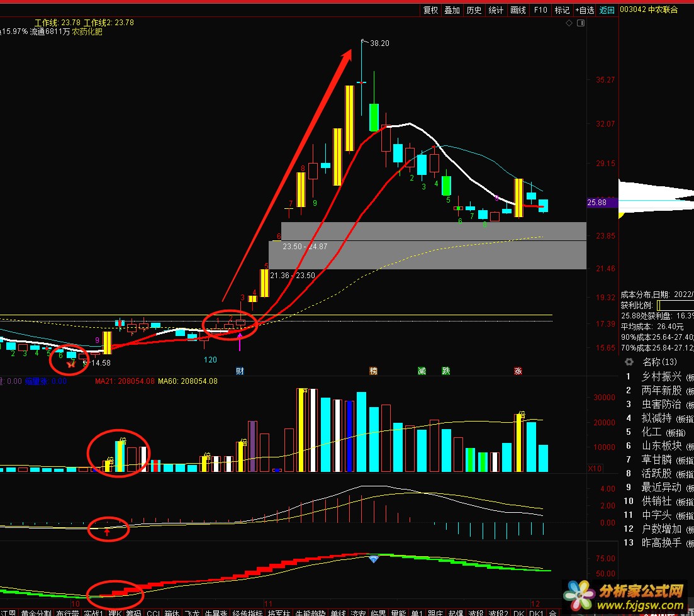Select the DK1 indicator tab
The height and width of the screenshot is (616, 694).
(x=537, y=612)
